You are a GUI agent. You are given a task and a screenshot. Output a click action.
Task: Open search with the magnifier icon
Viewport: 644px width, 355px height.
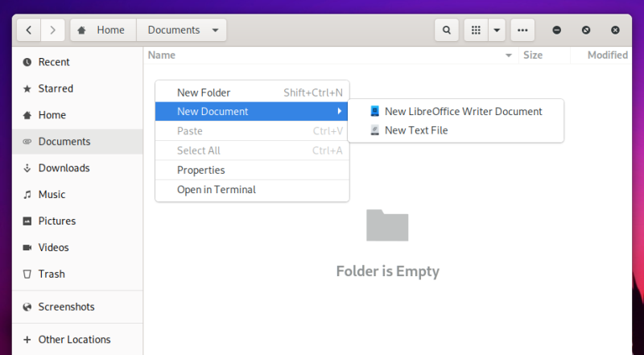(x=447, y=30)
